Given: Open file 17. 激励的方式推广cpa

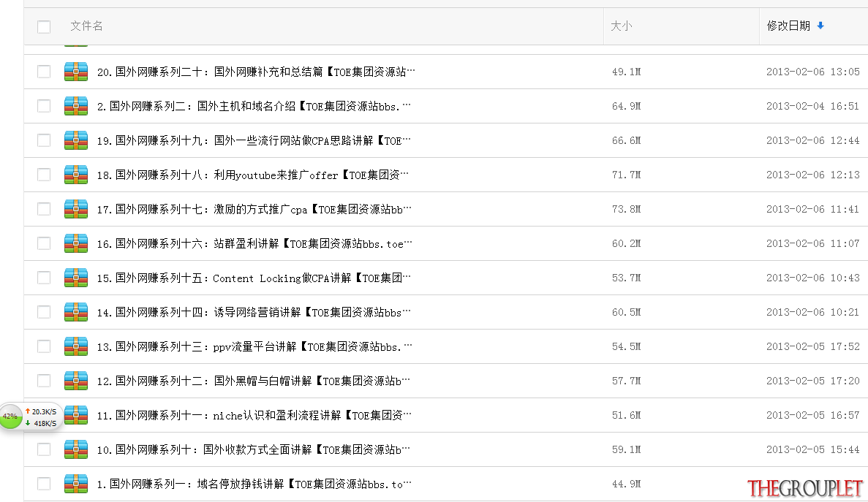Looking at the screenshot, I should (254, 209).
